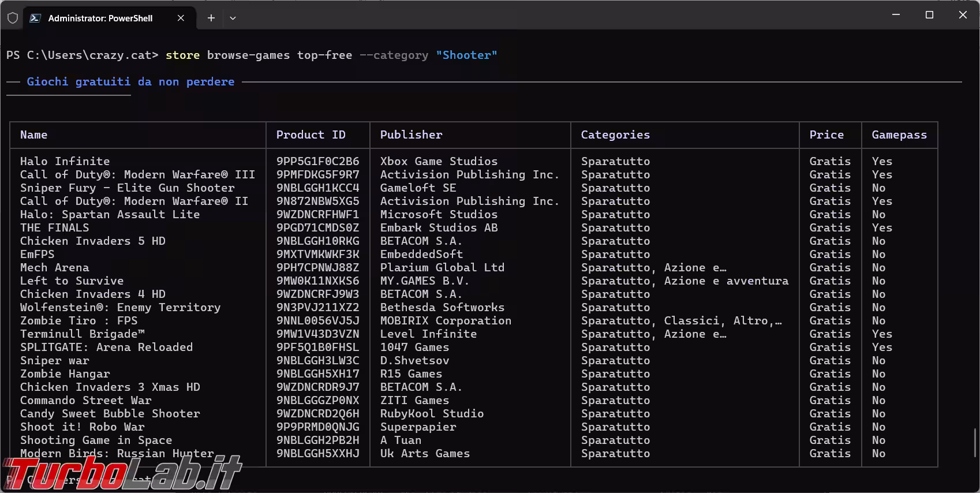
Task: Click product ID 9PGD71CMDS0Z for THE FINALS
Action: (317, 227)
